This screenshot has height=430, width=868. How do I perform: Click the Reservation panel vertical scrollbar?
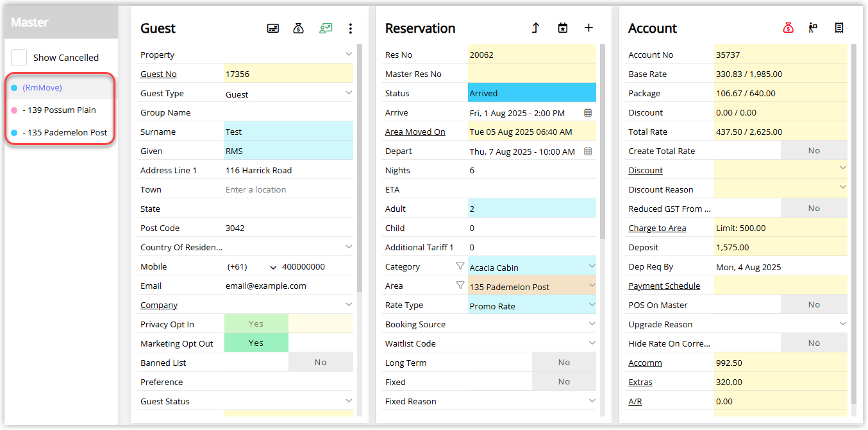(x=602, y=141)
